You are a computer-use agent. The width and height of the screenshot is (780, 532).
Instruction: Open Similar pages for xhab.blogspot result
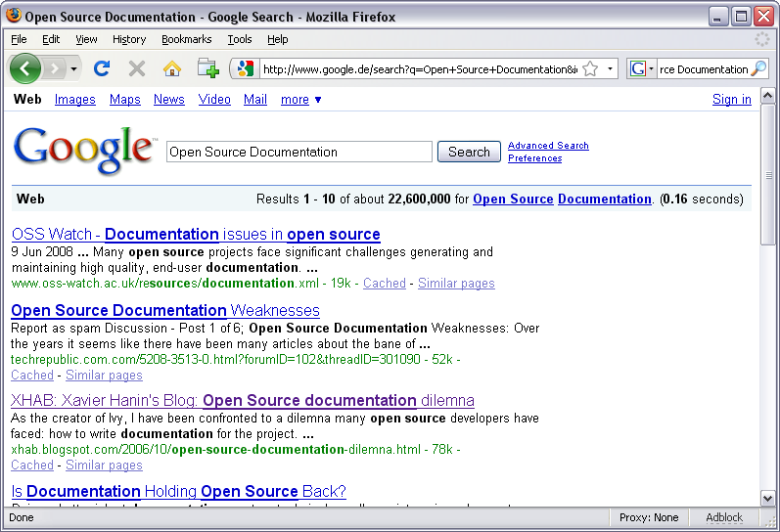104,465
